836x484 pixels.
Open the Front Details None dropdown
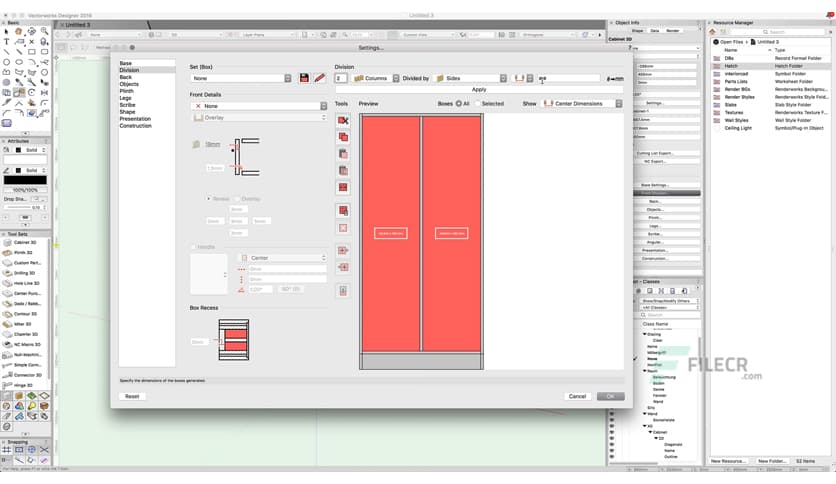click(x=259, y=106)
